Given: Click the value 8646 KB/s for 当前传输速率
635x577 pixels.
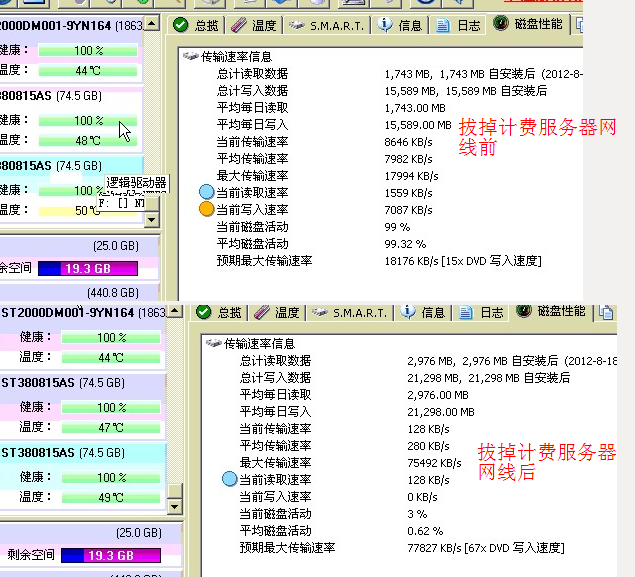Looking at the screenshot, I should click(x=408, y=142).
